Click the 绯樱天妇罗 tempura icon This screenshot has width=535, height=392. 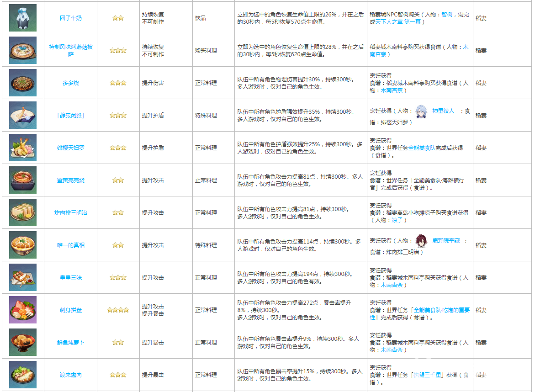[x=22, y=148]
